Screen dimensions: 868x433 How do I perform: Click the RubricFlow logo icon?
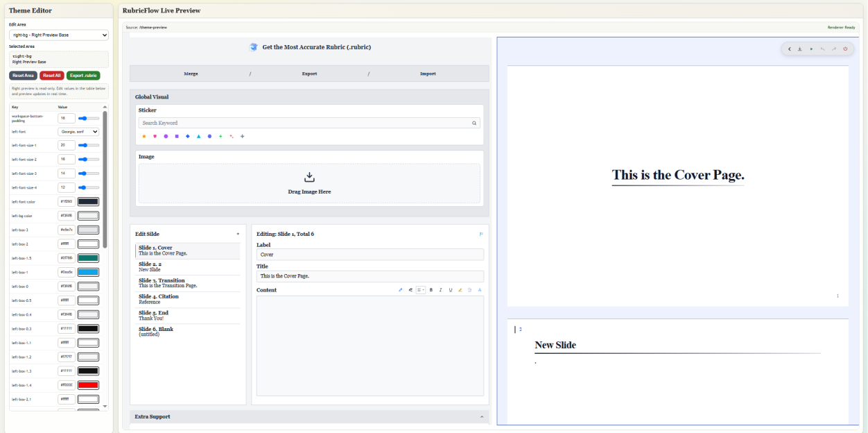254,47
